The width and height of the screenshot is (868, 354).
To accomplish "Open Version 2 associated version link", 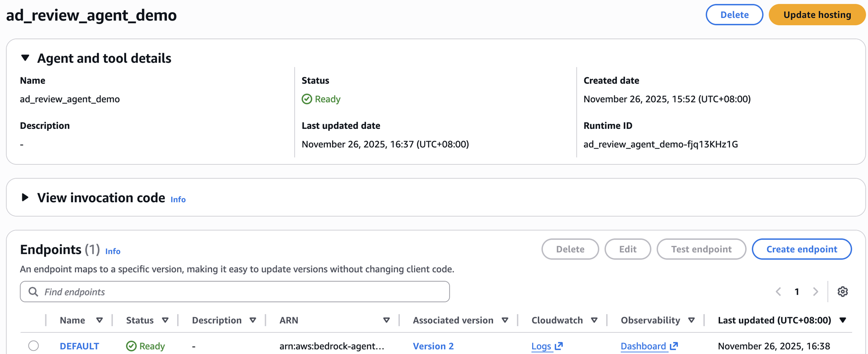I will coord(433,346).
